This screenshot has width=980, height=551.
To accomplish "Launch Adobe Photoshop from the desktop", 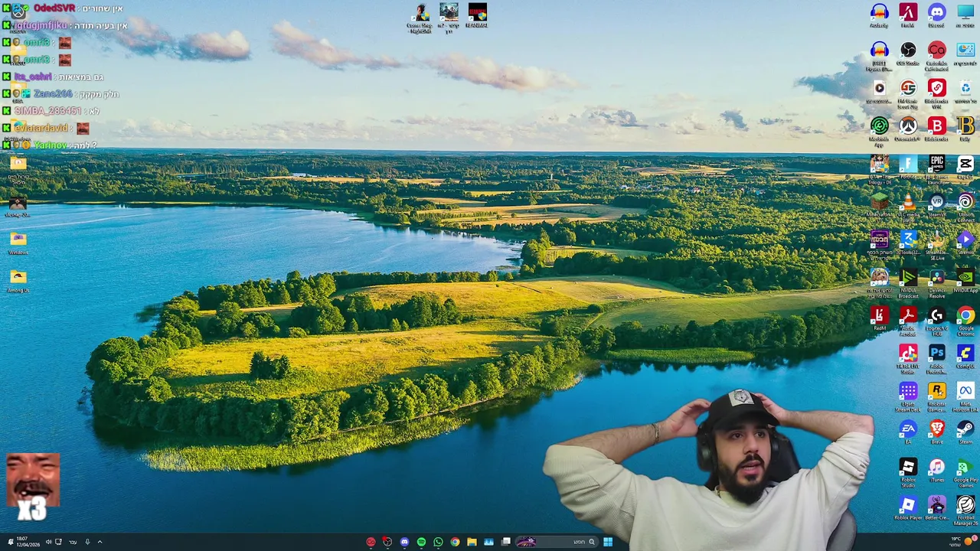I will (x=936, y=354).
